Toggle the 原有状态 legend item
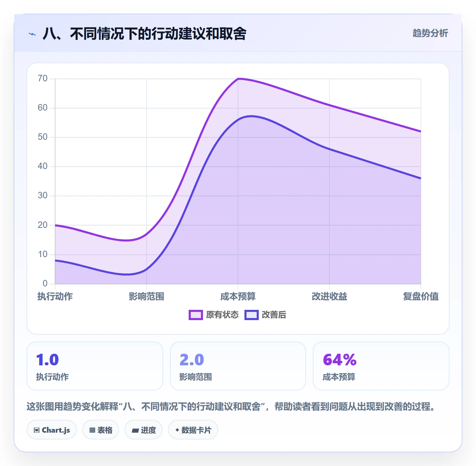The width and height of the screenshot is (476, 466). click(x=214, y=315)
